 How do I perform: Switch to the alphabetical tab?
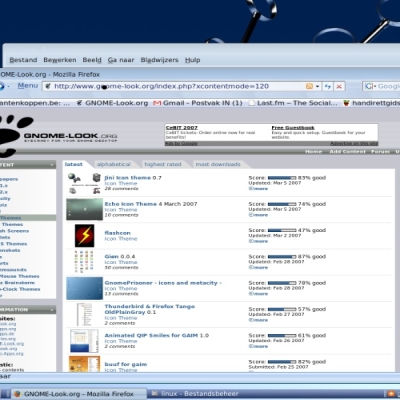[x=114, y=164]
